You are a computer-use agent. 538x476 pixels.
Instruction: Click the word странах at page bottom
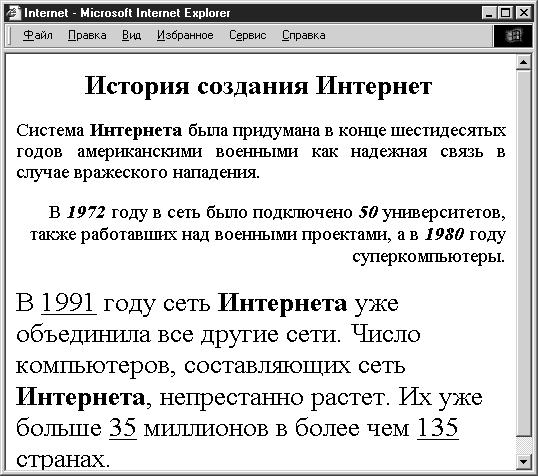[63, 459]
